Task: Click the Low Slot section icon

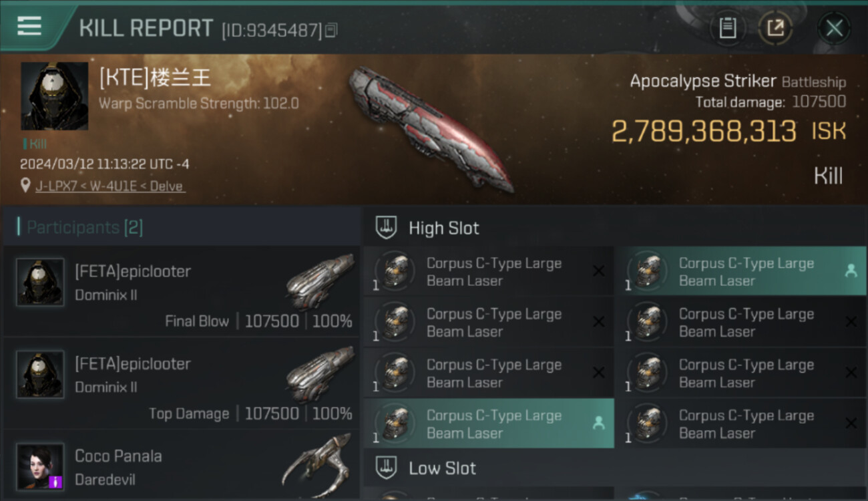Action: (386, 468)
